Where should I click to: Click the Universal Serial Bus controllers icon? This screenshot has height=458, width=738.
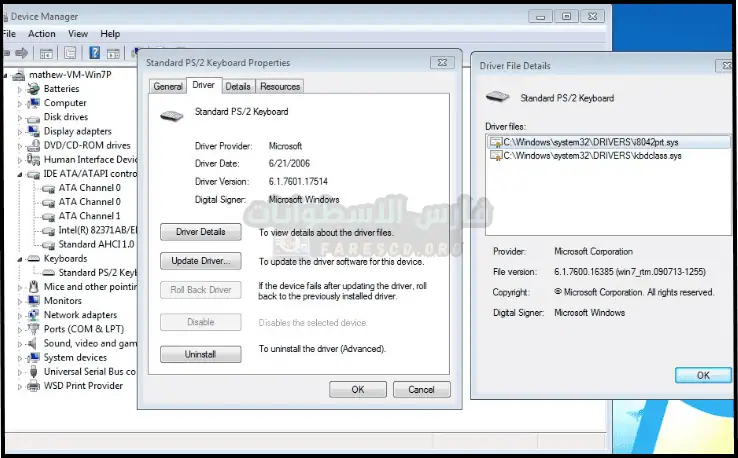33,372
